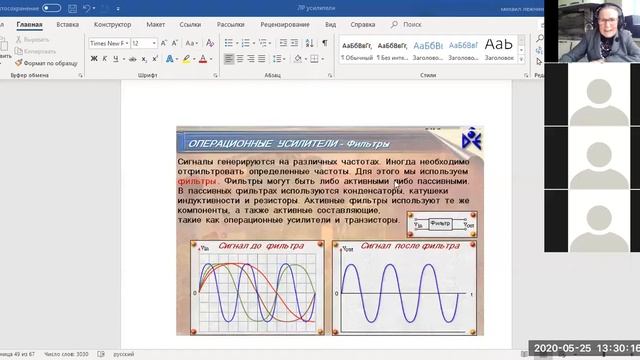This screenshot has width=640, height=360.
Task: Toggle Italic (К) formatting
Action: tap(104, 59)
